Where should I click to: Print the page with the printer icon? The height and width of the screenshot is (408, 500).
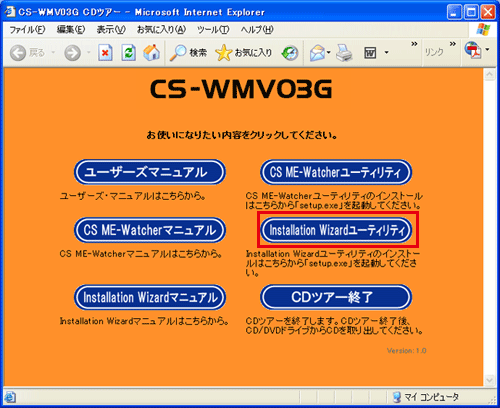click(344, 53)
